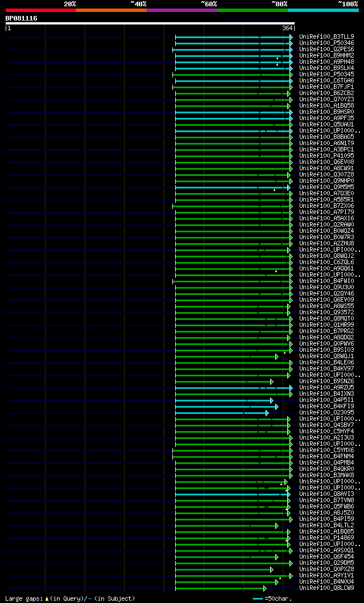Select the UniRef100_A7Q3E0 label
Image resolution: width=364 pixels, height=603 pixels.
[x=327, y=194]
